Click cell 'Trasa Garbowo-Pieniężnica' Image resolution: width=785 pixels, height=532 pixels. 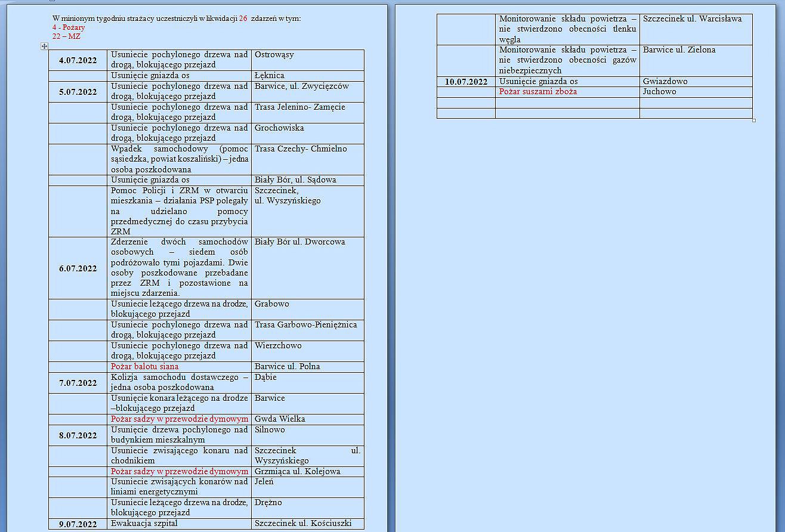pyautogui.click(x=307, y=330)
